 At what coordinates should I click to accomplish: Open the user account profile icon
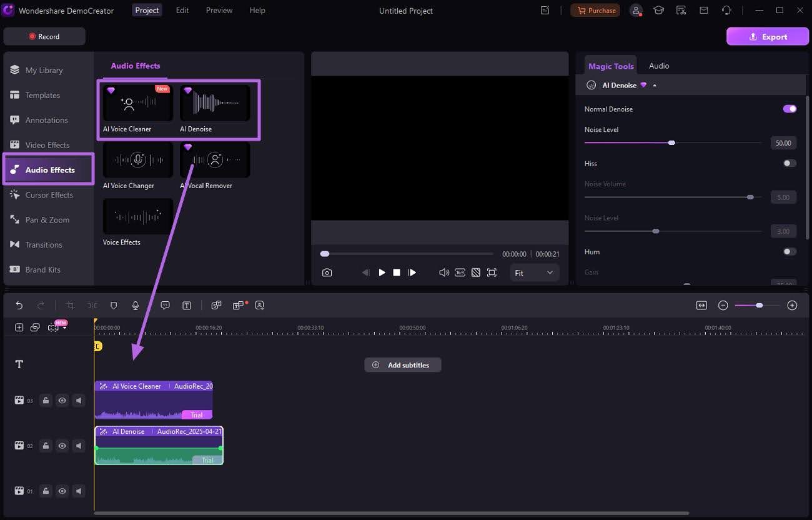click(636, 11)
